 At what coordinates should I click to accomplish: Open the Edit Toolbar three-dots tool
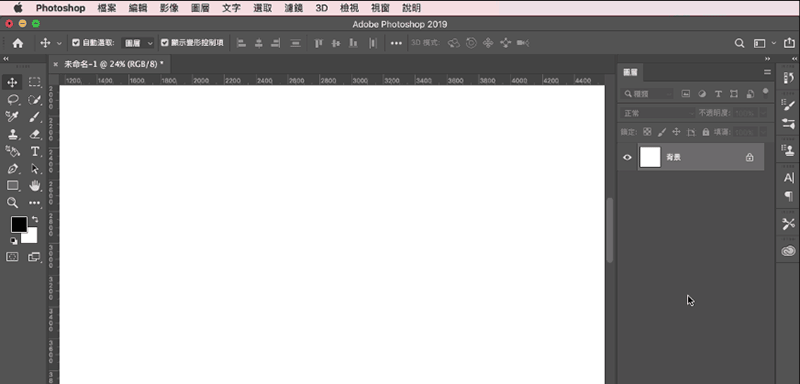pyautogui.click(x=34, y=203)
